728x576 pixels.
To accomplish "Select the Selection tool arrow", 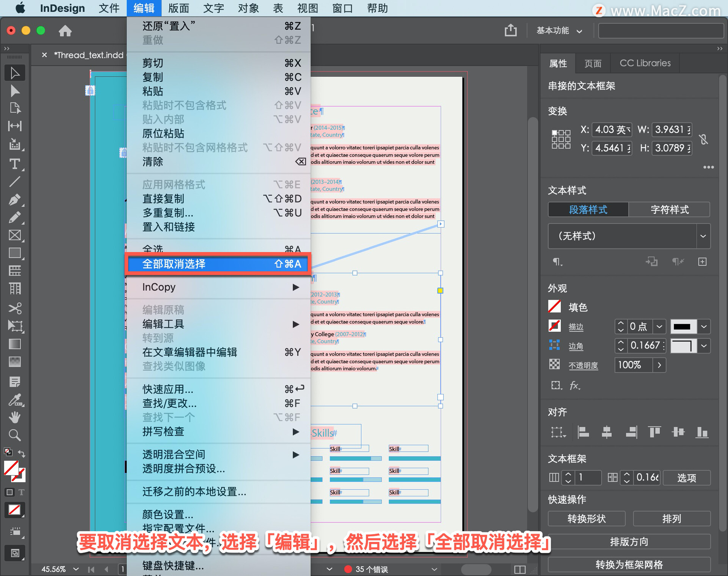I will (15, 73).
